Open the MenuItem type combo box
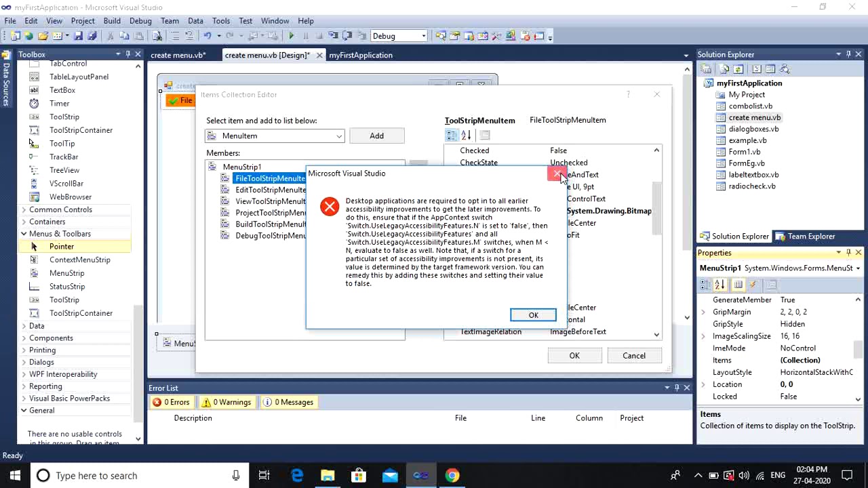This screenshot has width=868, height=488. (275, 136)
